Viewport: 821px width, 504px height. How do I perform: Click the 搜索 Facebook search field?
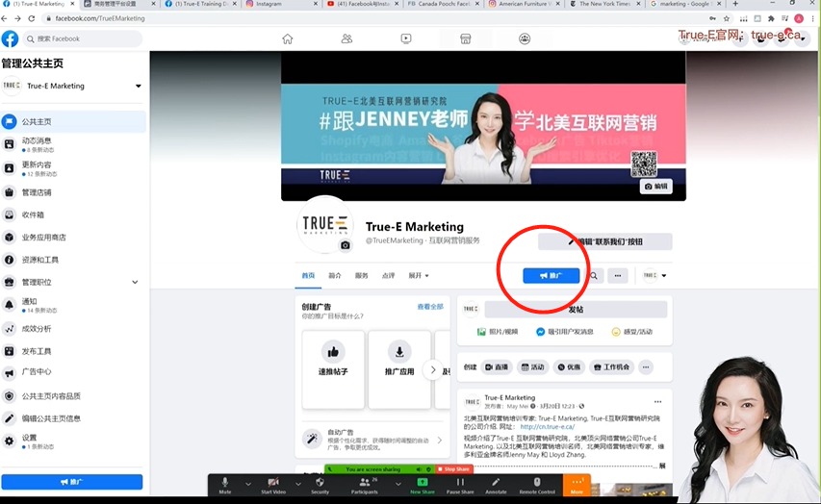tap(87, 38)
